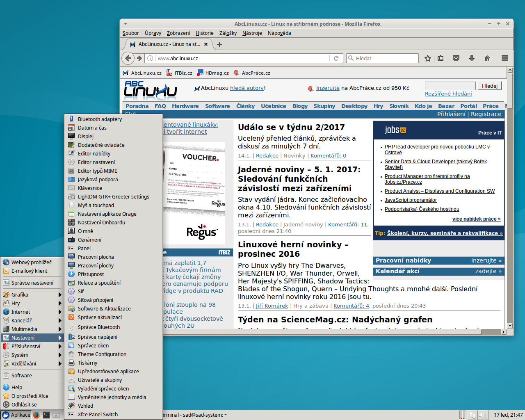This screenshot has width=525, height=420.
Task: Open Vzhled settings
Action: coord(114,406)
